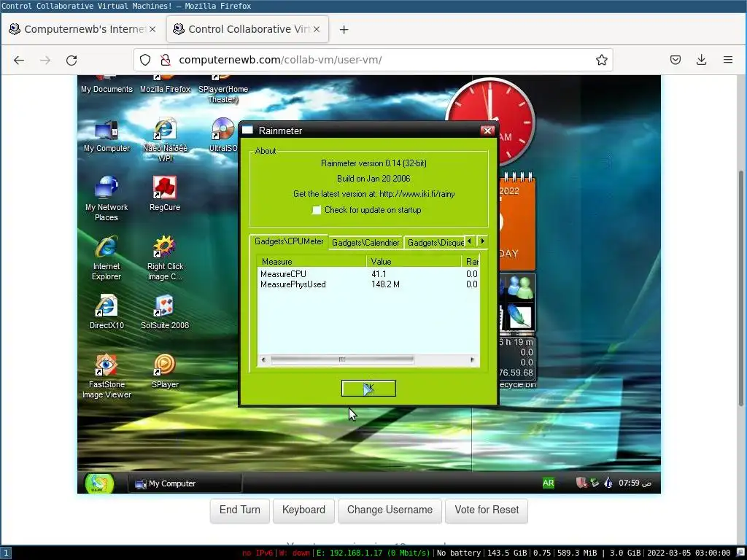Screen dimensions: 747x560
Task: Select the MeasurePhysUsed row
Action: click(368, 284)
